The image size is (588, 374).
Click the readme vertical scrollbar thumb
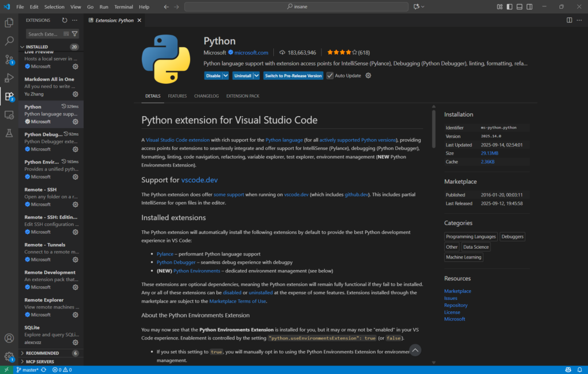434,129
